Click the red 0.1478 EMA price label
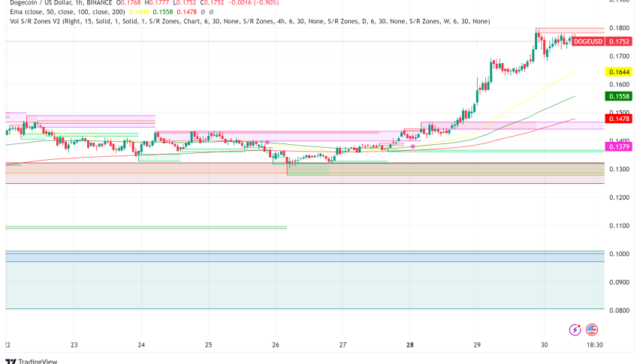This screenshot has width=640, height=364. (619, 119)
